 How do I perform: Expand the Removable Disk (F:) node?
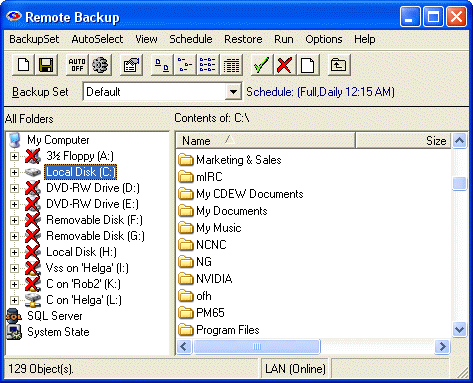tap(14, 220)
